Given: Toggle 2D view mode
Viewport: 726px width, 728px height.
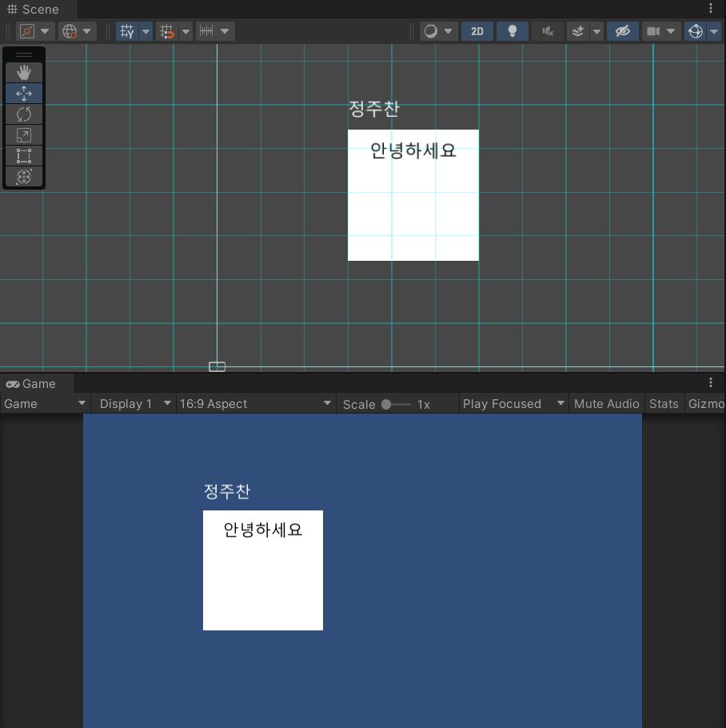Looking at the screenshot, I should (x=477, y=31).
